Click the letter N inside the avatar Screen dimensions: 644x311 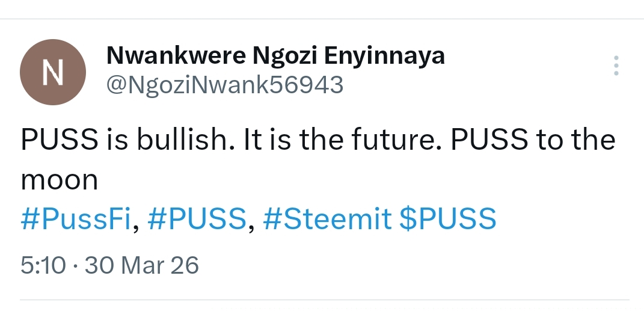pyautogui.click(x=52, y=73)
